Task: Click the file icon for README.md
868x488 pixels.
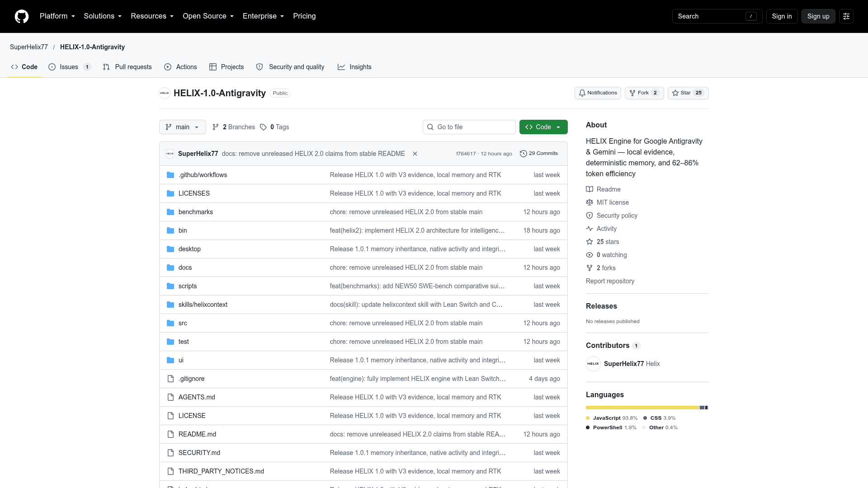Action: coord(170,434)
